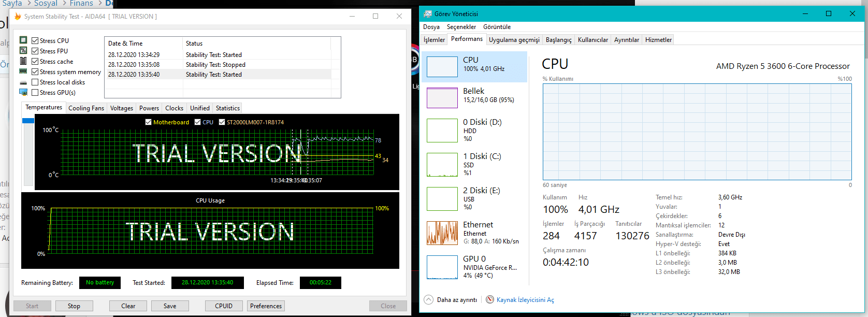Click the Status column header
868x317 pixels.
257,44
